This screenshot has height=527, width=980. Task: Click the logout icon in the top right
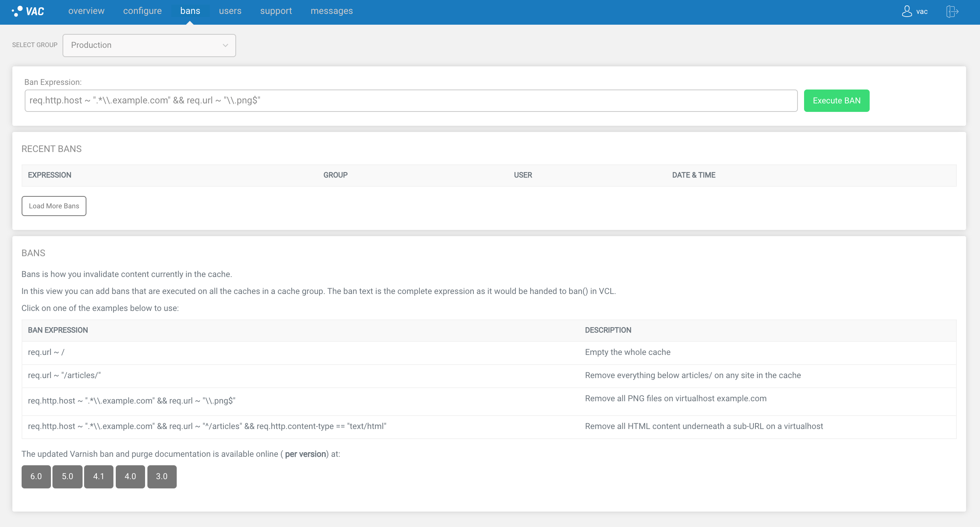[x=952, y=11]
